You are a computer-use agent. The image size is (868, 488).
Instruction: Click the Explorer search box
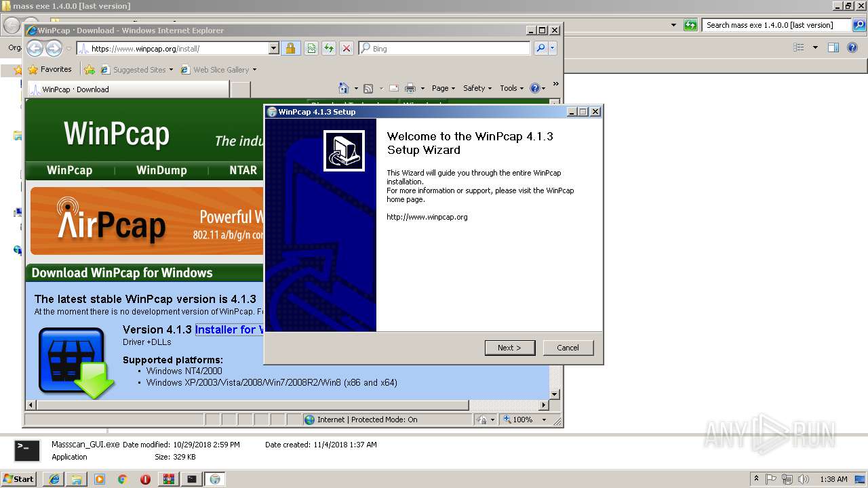pos(776,25)
